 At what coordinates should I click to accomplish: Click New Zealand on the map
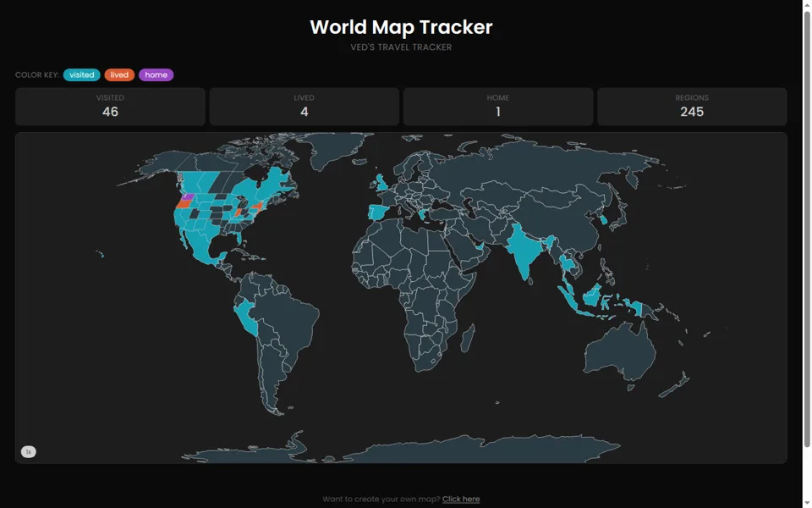[x=676, y=386]
